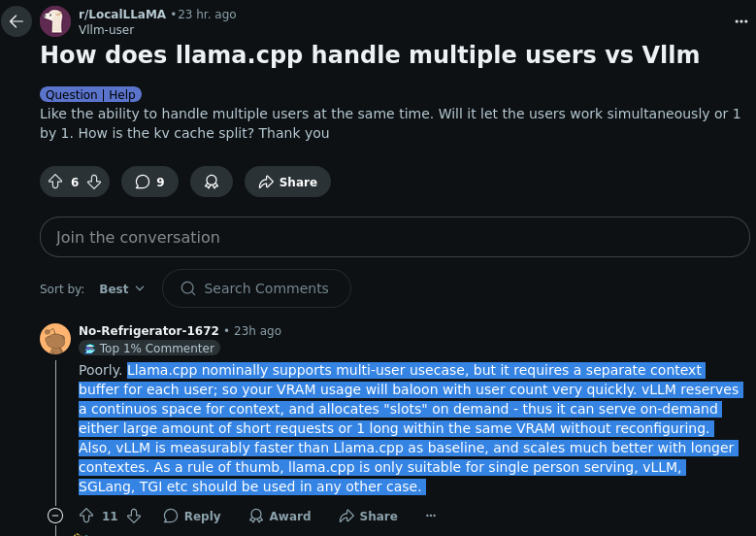Focus the Search Comments box

click(256, 288)
